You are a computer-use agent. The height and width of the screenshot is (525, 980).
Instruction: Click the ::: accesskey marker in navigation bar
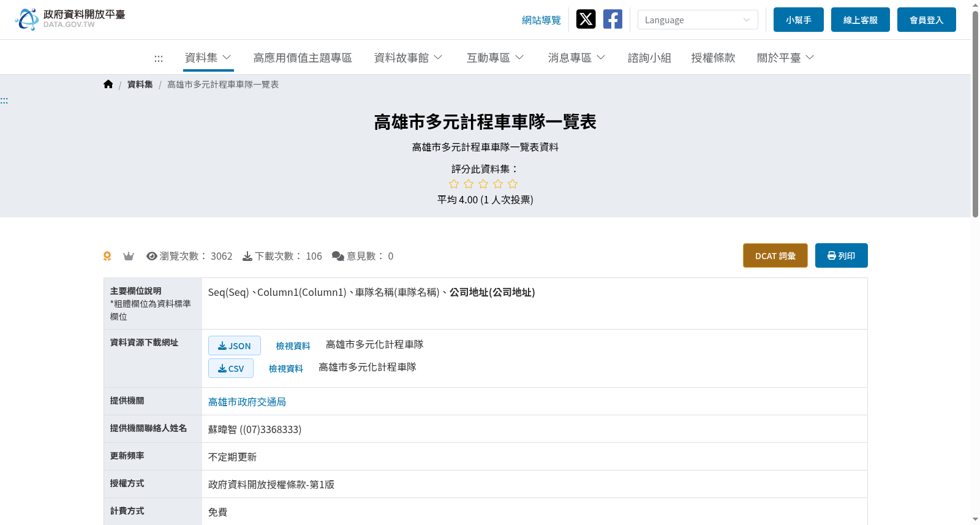tap(159, 58)
